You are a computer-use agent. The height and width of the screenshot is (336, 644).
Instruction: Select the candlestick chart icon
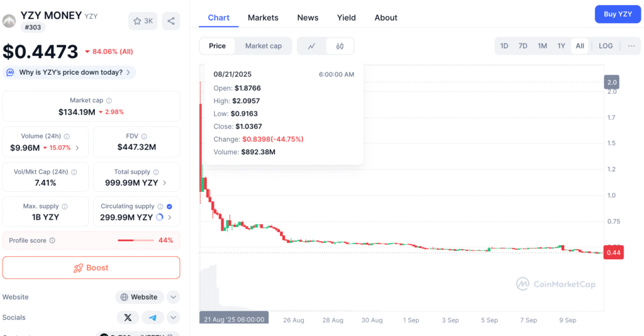point(340,46)
